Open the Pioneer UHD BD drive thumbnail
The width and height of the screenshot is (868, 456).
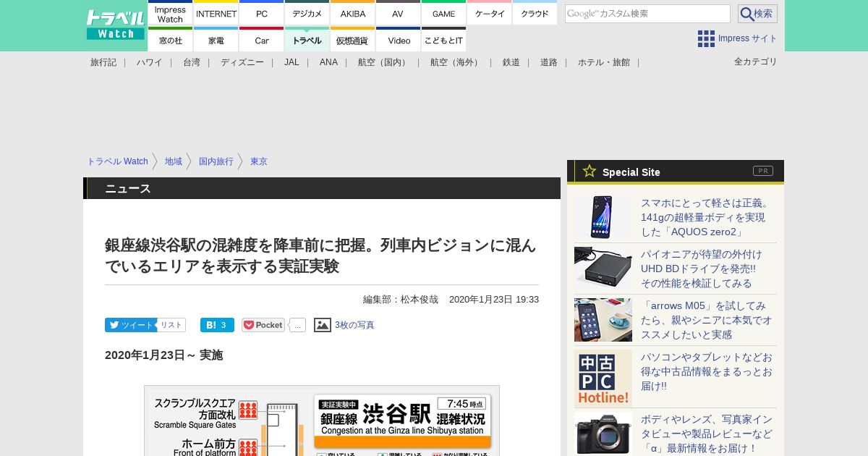pyautogui.click(x=603, y=269)
